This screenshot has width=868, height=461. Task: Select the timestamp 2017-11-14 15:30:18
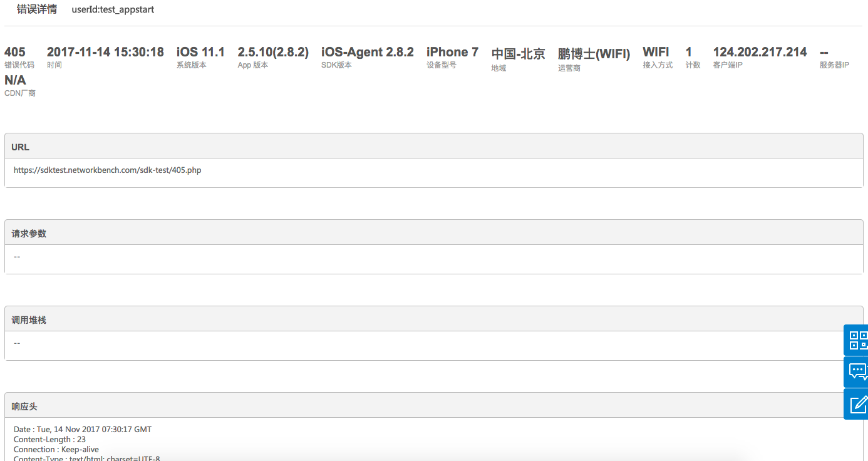point(105,52)
